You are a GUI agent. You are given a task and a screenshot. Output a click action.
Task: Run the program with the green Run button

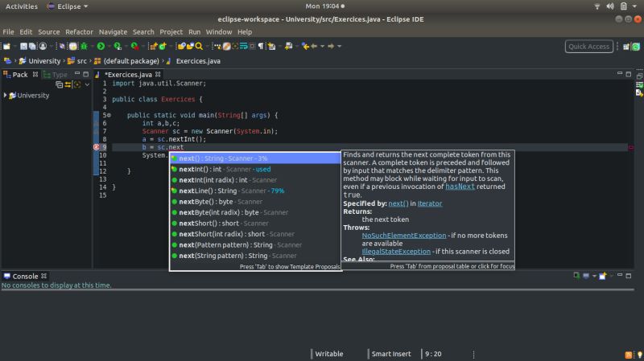coord(101,47)
